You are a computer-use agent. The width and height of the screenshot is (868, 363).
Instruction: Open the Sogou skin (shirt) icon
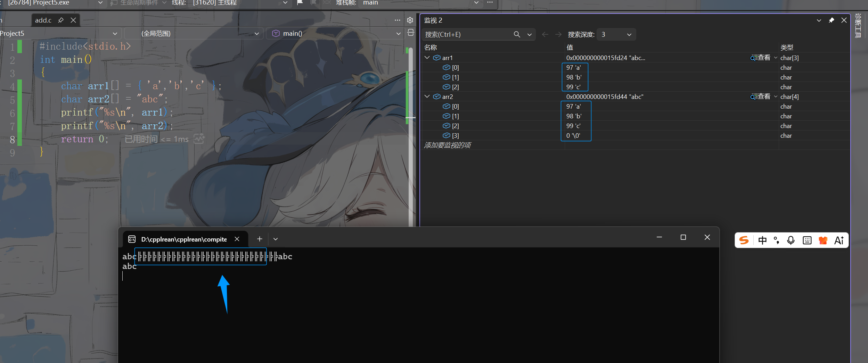[823, 240]
